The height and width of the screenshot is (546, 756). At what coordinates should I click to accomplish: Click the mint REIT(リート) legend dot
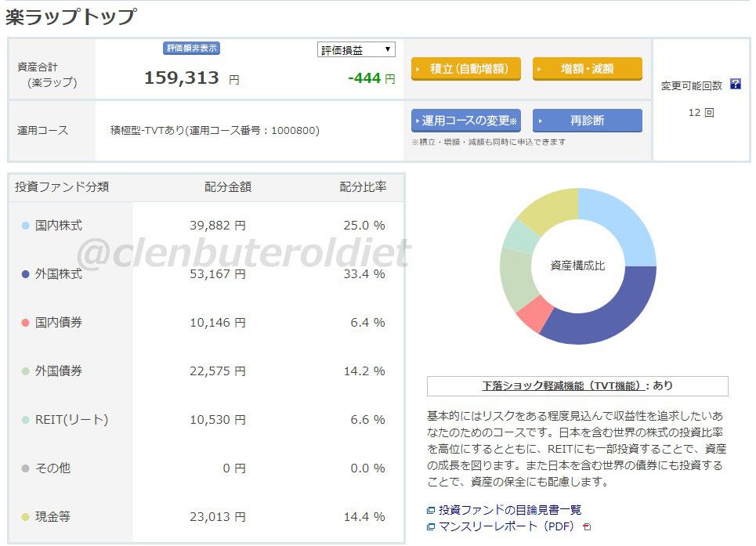(x=26, y=420)
